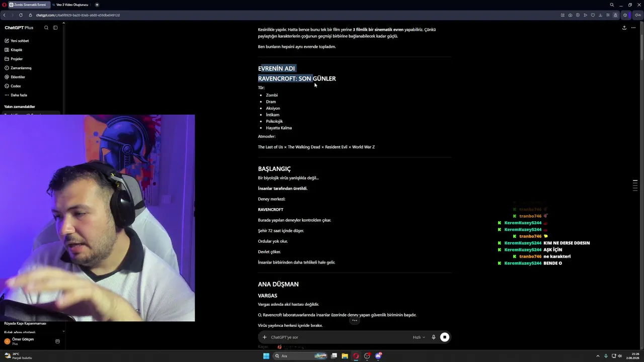Collapse the Yakın zamandakiler section
Image resolution: width=644 pixels, height=362 pixels.
pyautogui.click(x=20, y=107)
